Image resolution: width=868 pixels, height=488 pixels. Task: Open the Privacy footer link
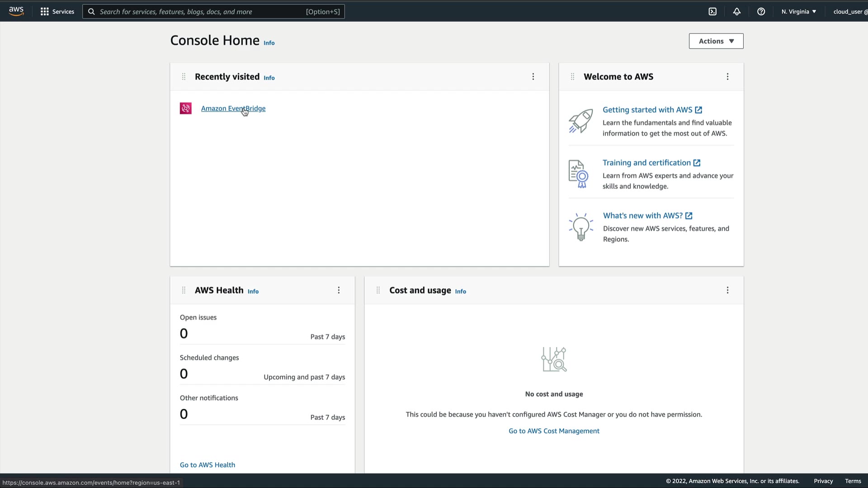[823, 481]
